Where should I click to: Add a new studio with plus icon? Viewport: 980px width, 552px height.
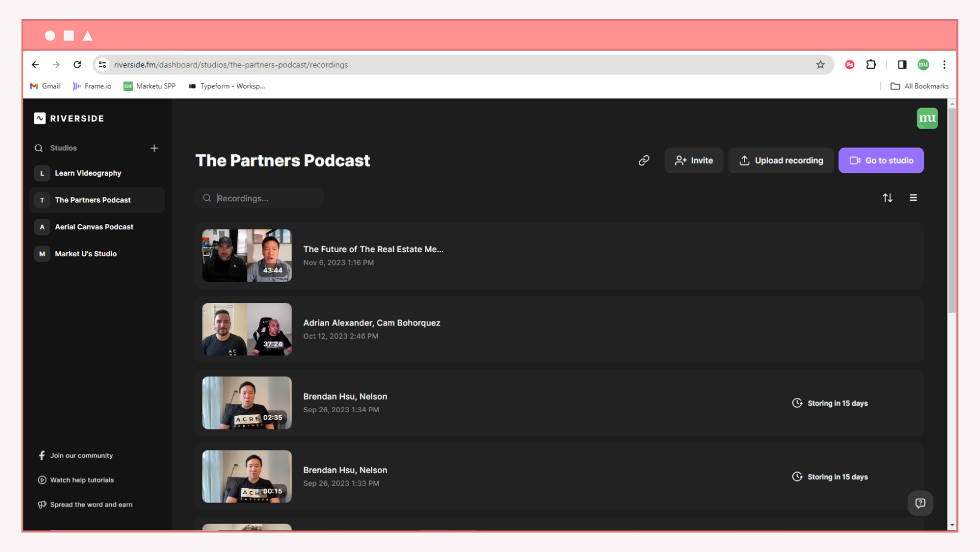[154, 148]
